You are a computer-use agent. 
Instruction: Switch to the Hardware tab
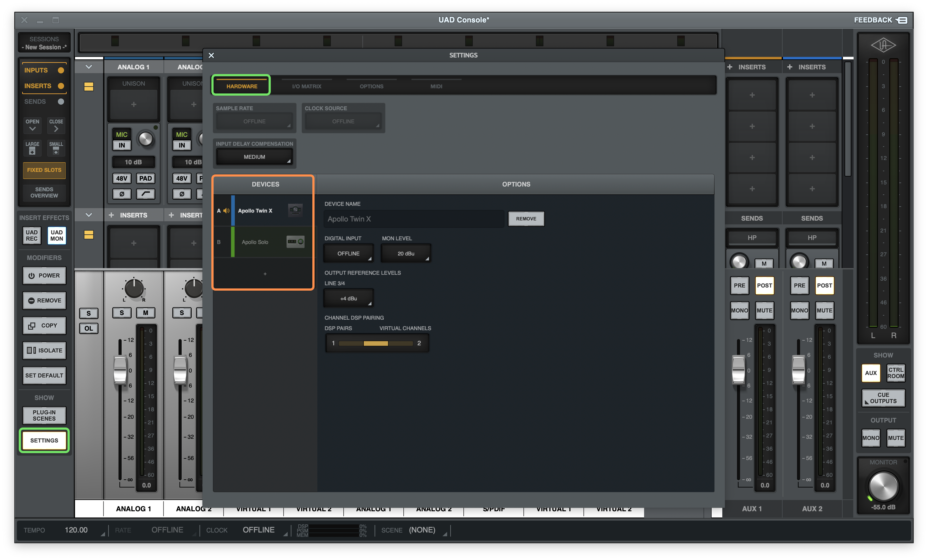(x=241, y=86)
